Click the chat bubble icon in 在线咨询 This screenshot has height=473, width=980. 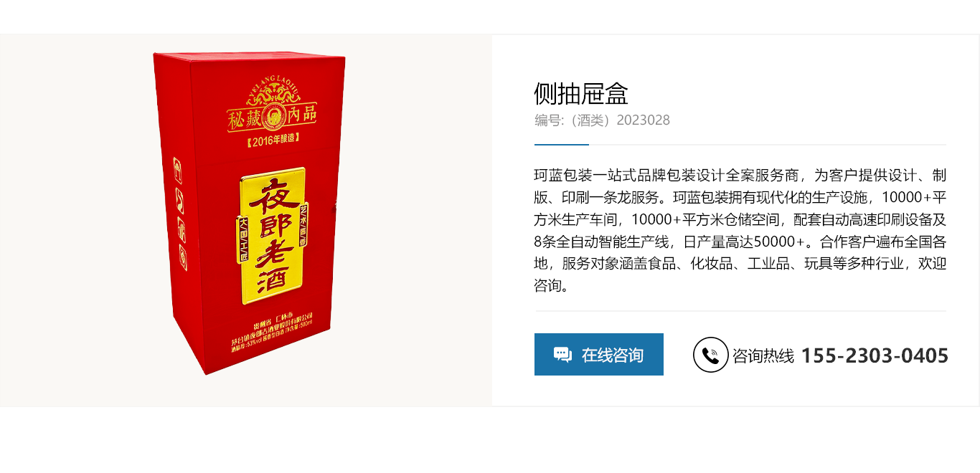pyautogui.click(x=562, y=354)
